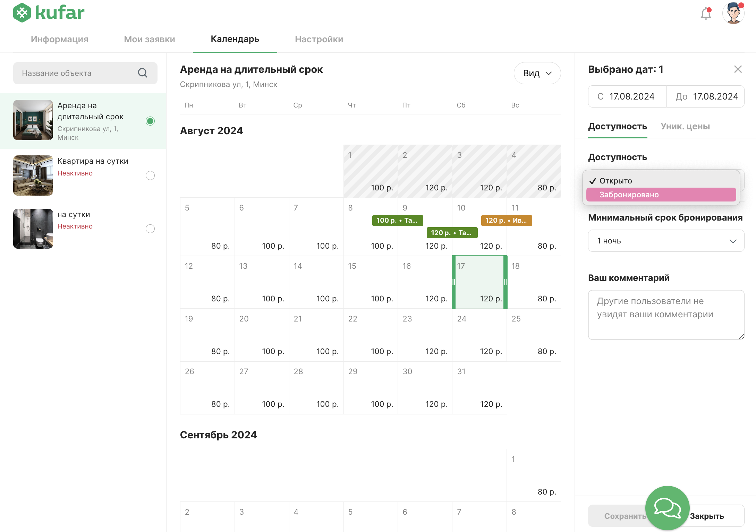Open the 'Вид' view dropdown
This screenshot has height=532, width=756.
tap(537, 73)
